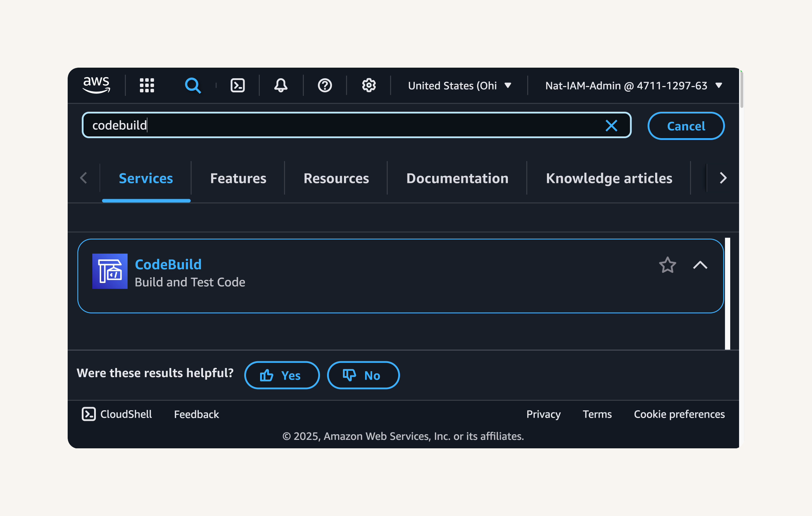Launch CloudShell from the top bar icon
812x516 pixels.
pyautogui.click(x=238, y=85)
